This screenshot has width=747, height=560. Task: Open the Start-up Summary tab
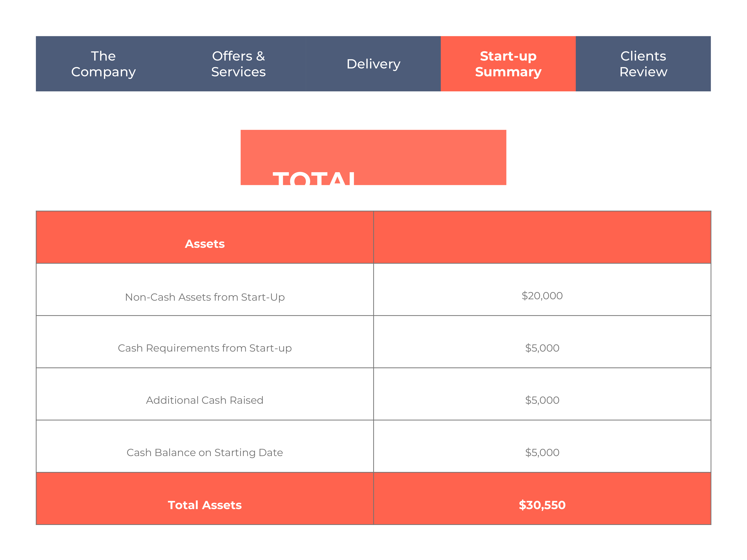pyautogui.click(x=508, y=64)
